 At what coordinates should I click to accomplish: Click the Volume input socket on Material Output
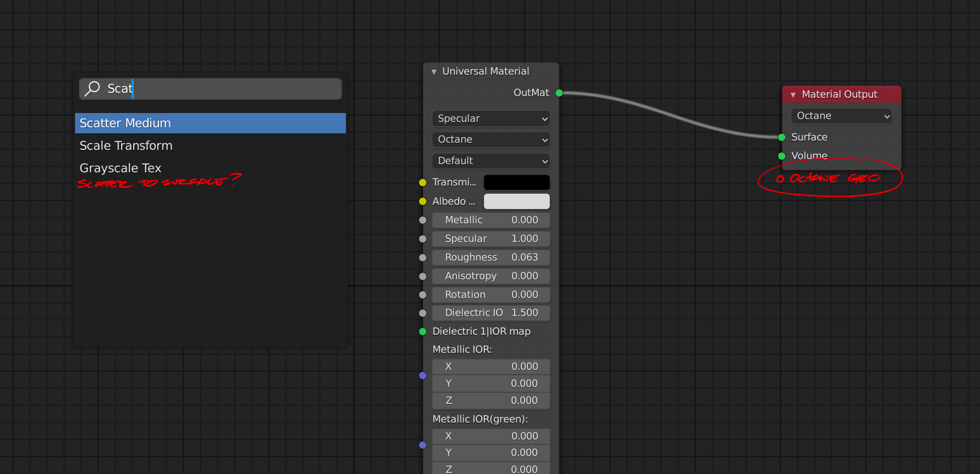(x=782, y=156)
